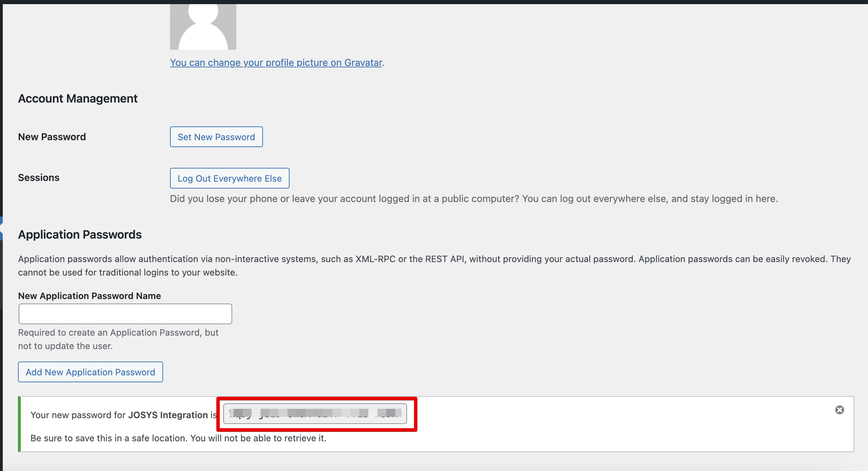868x471 pixels.
Task: Dismiss the new password notice
Action: pos(839,410)
